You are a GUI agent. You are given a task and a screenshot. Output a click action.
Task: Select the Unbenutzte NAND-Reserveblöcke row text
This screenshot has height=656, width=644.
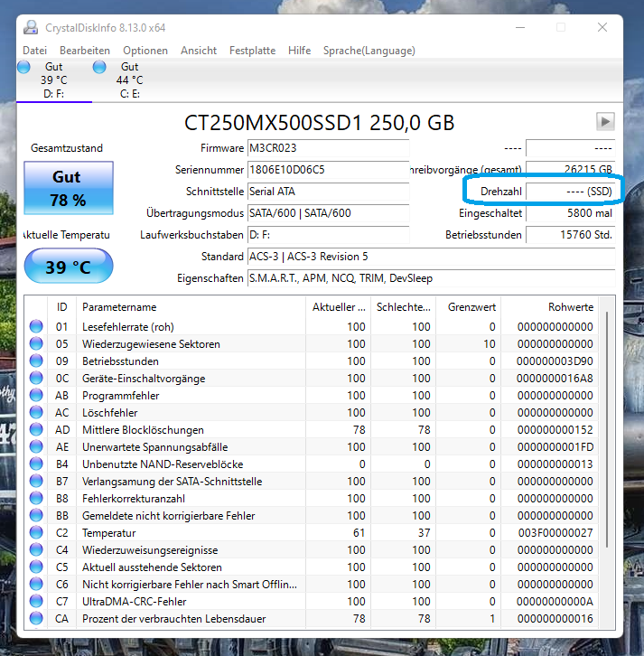163,464
